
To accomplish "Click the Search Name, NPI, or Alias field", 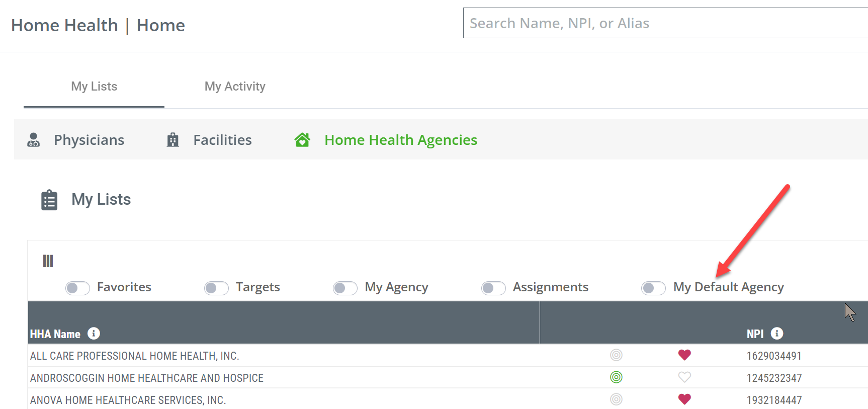I will pyautogui.click(x=665, y=23).
